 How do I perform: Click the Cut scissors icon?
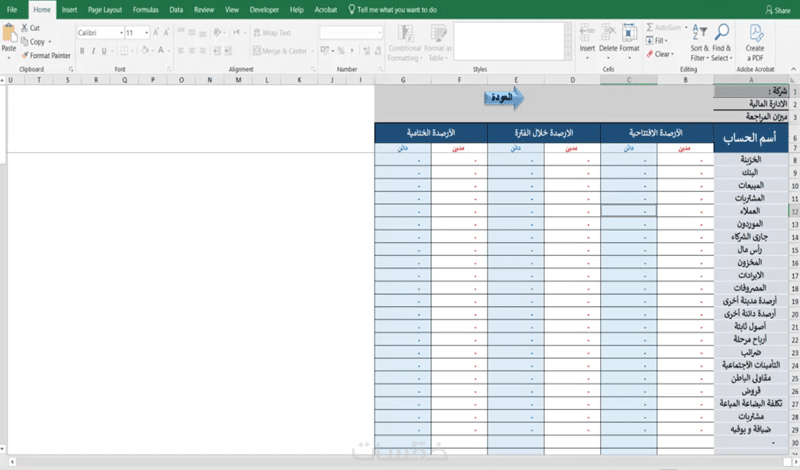(x=24, y=28)
